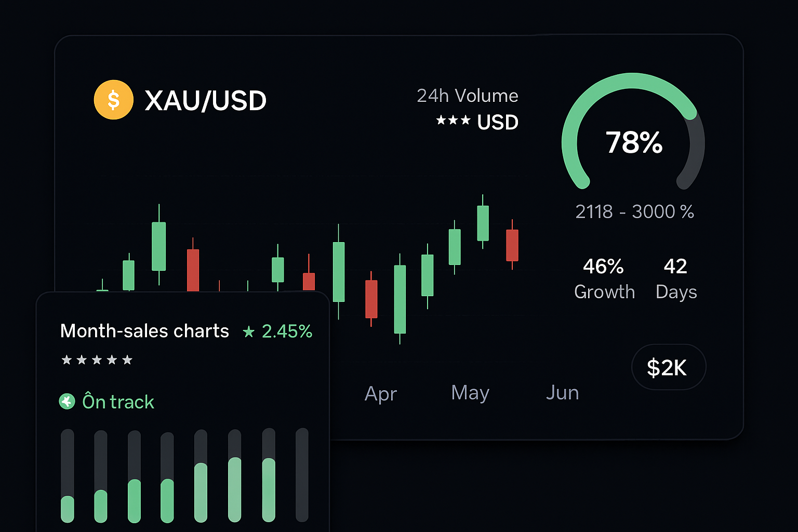
Task: Open the Month-sales charts heading
Action: click(144, 331)
